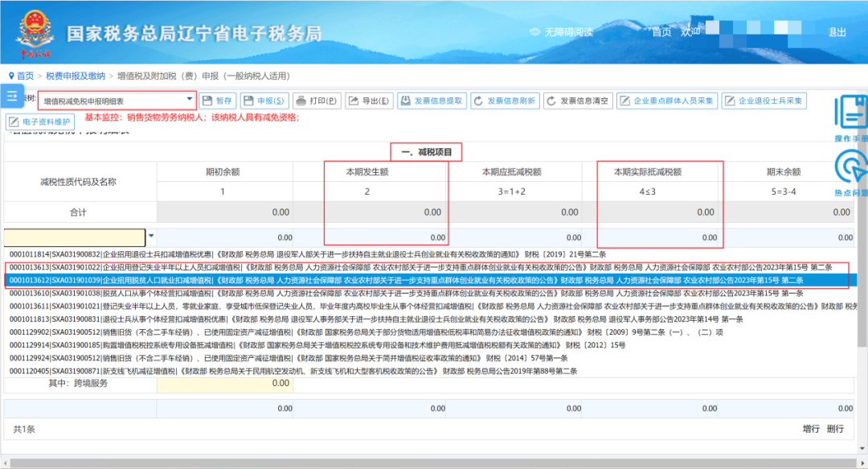
Task: Select option 0001120405 新支线飞机减征增值税
Action: tap(293, 371)
